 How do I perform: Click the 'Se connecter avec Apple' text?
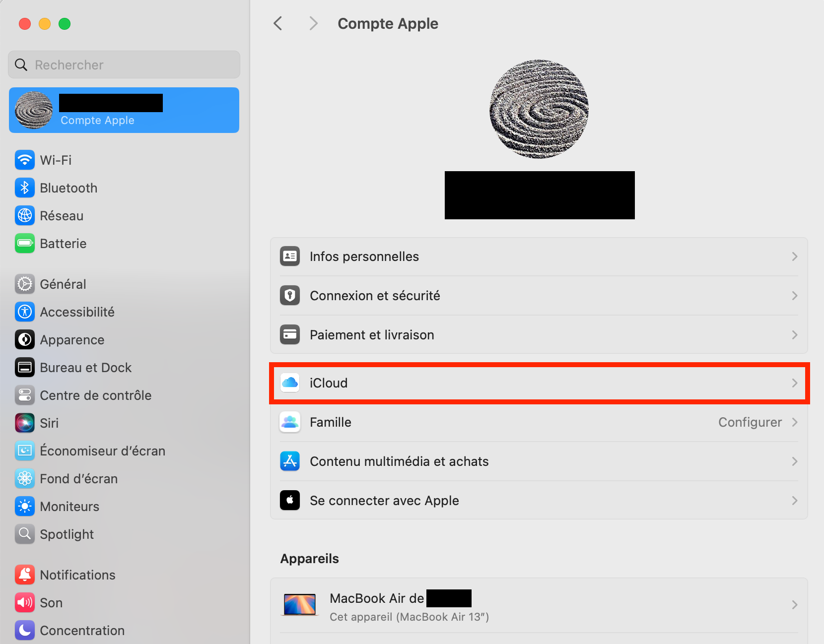click(x=384, y=501)
